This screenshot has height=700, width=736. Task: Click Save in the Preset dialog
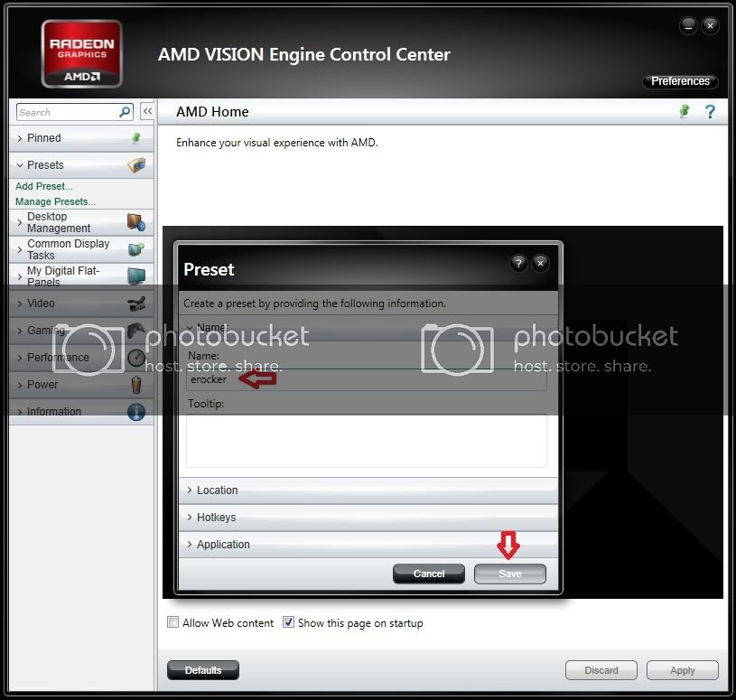[x=510, y=574]
